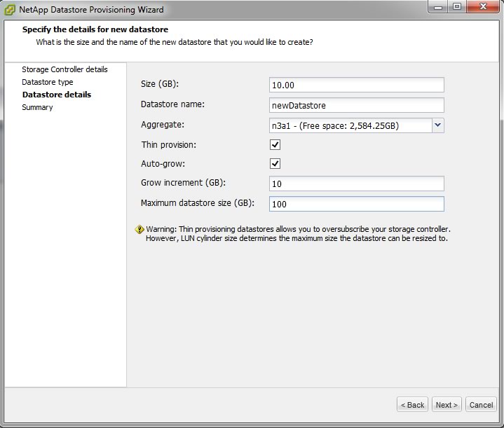Go to Storage Controller details step
504x428 pixels.
point(64,69)
